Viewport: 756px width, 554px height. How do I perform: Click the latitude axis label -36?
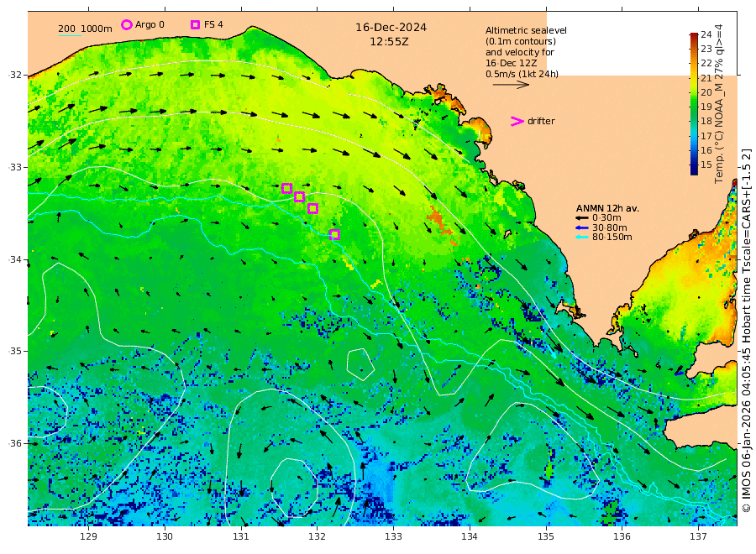click(x=15, y=443)
